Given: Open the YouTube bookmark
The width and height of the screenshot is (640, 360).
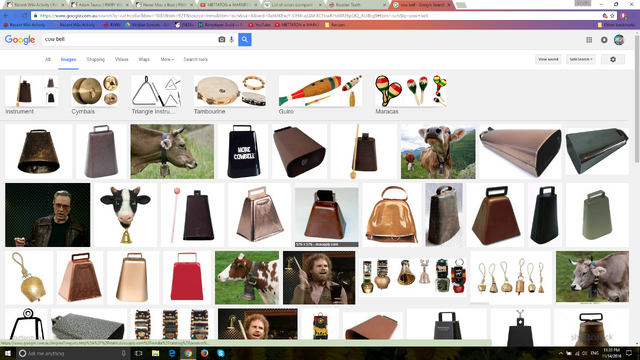Looking at the screenshot, I should pos(259,25).
